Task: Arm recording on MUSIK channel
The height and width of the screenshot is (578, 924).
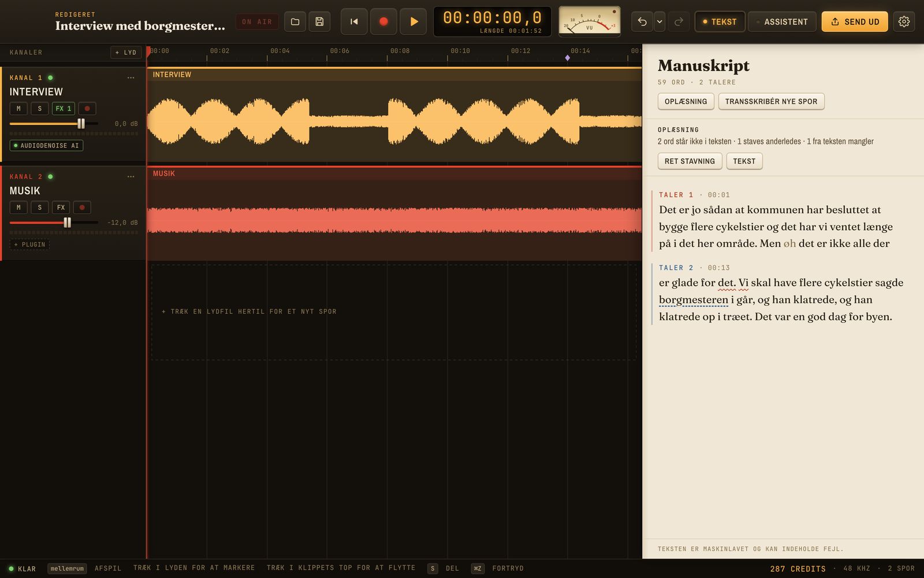Action: [82, 208]
